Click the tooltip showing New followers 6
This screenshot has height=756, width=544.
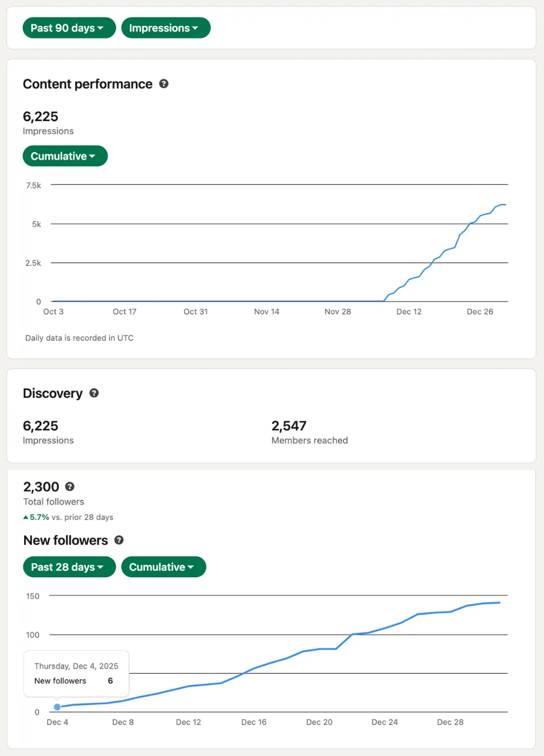click(76, 674)
